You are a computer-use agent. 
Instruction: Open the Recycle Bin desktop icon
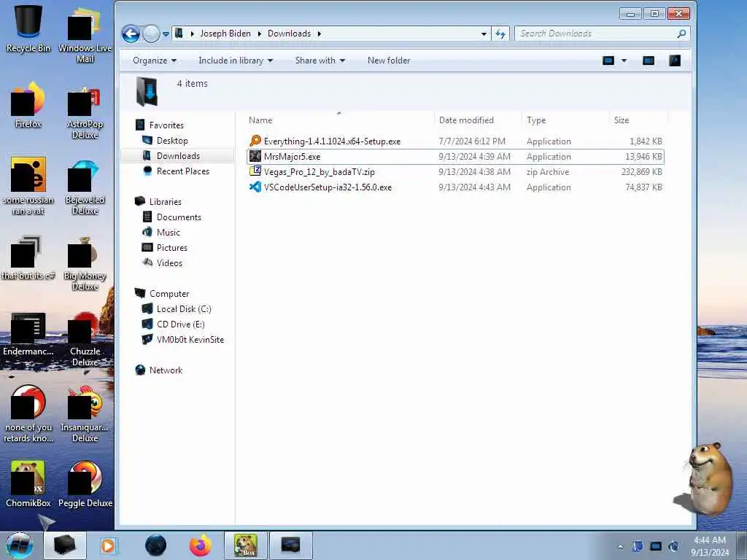(x=28, y=28)
